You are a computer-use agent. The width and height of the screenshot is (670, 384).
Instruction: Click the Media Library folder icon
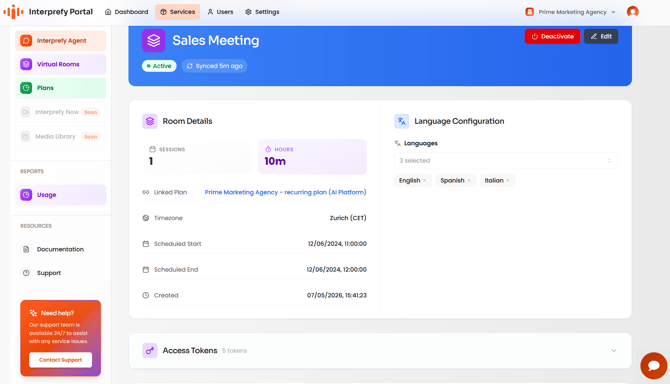[x=26, y=136]
